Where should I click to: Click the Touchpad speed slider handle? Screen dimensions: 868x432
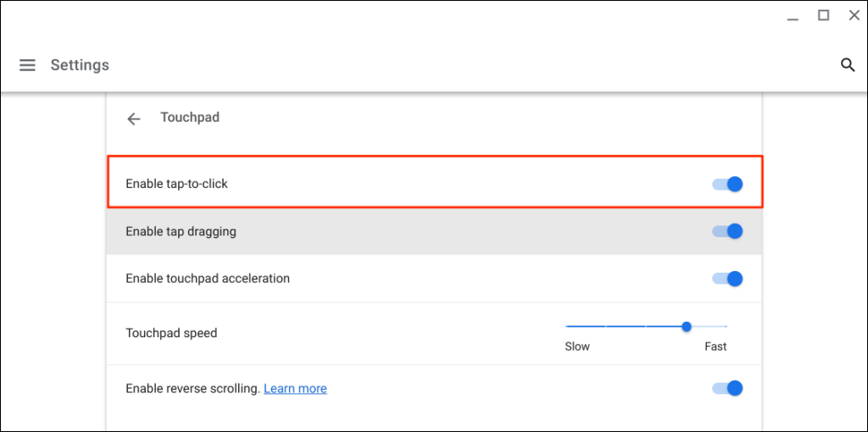point(686,326)
